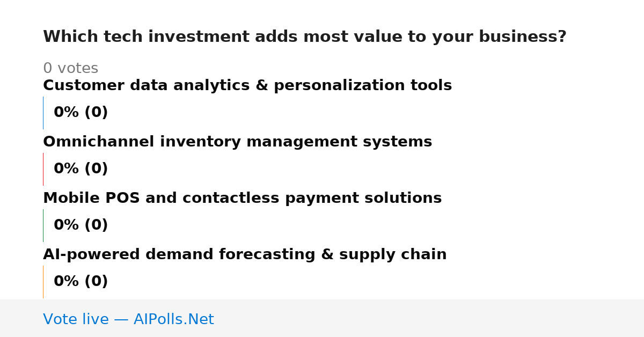Choose Mobile POS and contactless payment solutions
Viewport: 644px width, 337px height.
point(242,199)
